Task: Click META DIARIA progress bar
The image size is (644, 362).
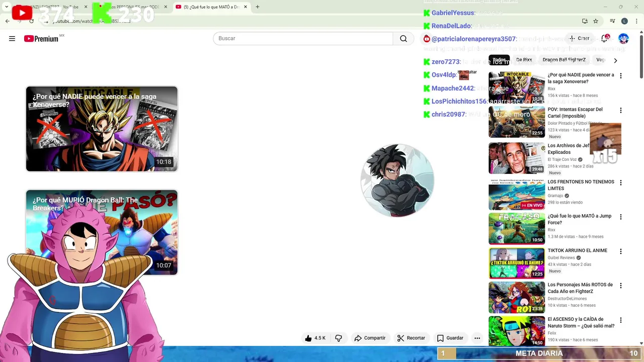Action: (540, 353)
